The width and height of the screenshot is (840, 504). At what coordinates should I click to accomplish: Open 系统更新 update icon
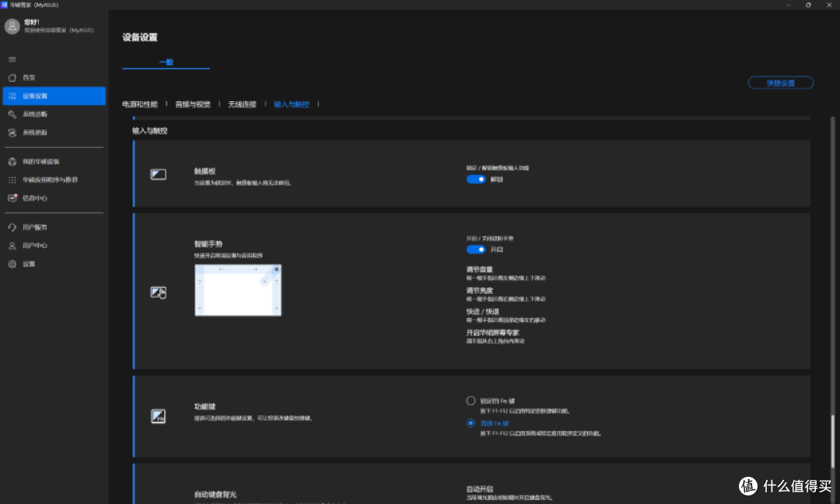point(12,132)
